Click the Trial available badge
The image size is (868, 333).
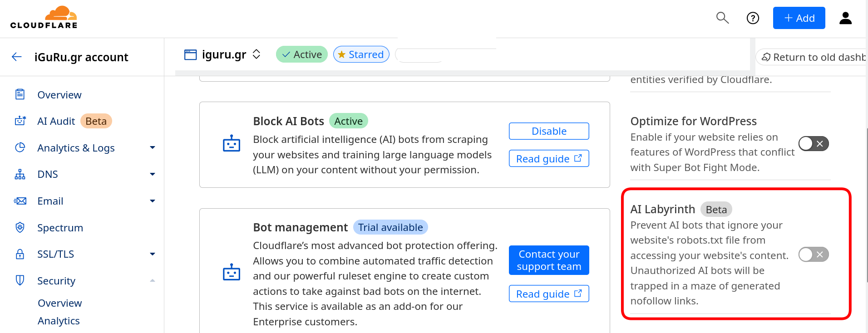[x=390, y=227]
